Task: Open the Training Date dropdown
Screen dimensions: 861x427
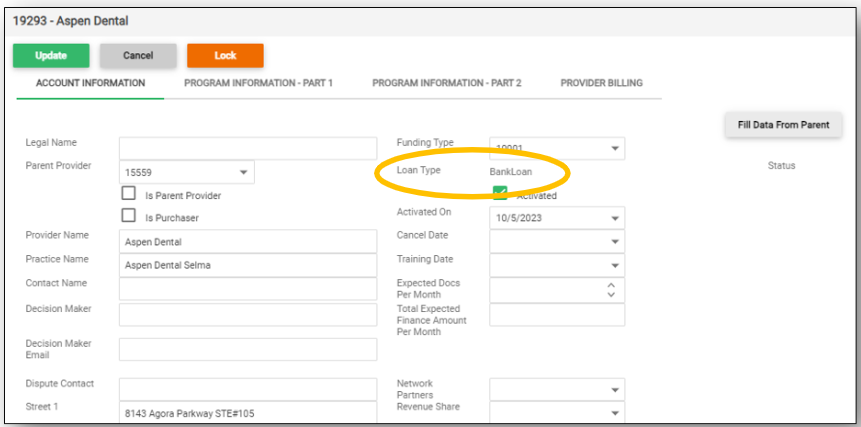Action: (x=613, y=266)
